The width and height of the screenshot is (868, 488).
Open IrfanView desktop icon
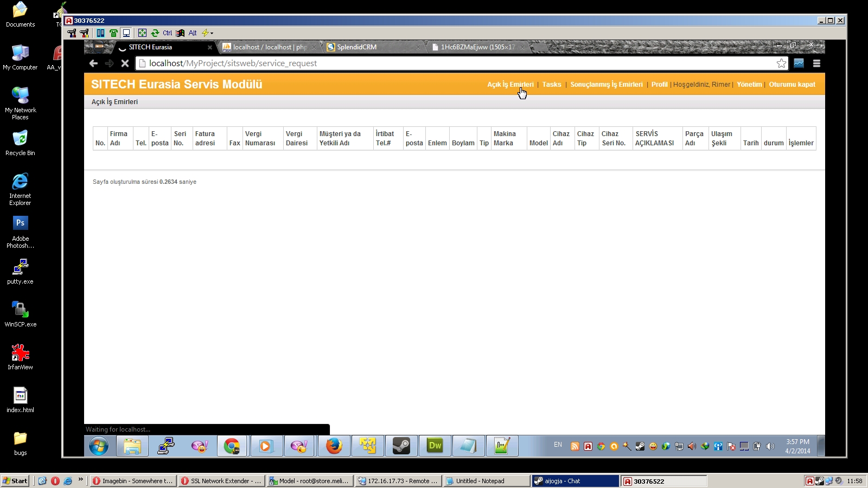pos(20,357)
